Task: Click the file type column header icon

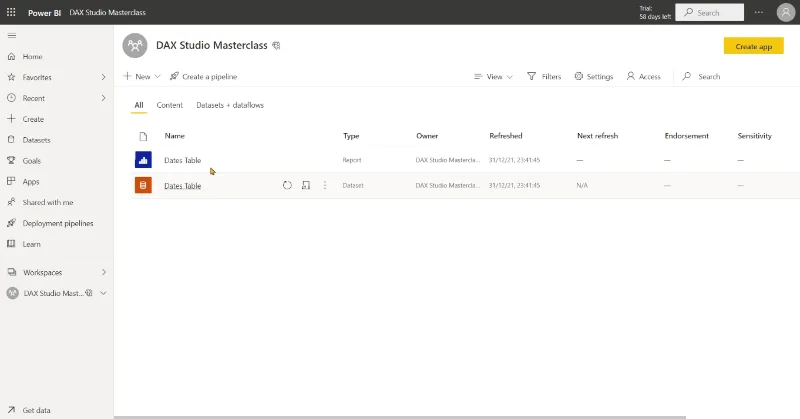Action: click(x=143, y=136)
